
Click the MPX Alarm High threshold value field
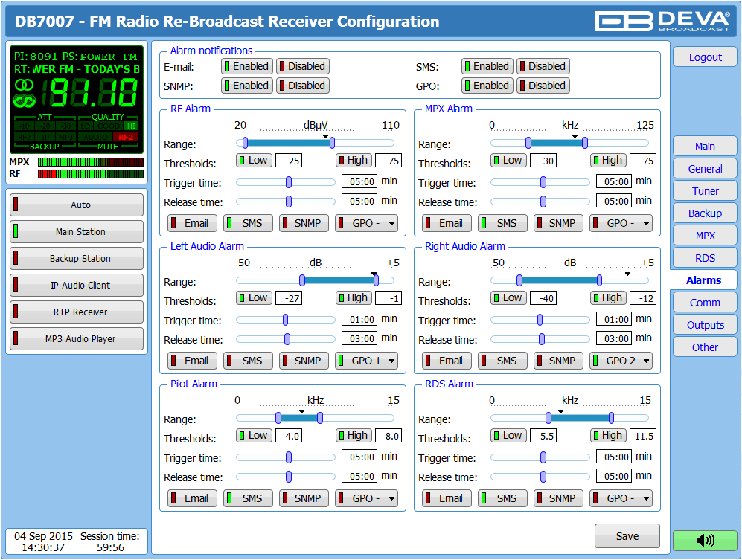click(642, 161)
